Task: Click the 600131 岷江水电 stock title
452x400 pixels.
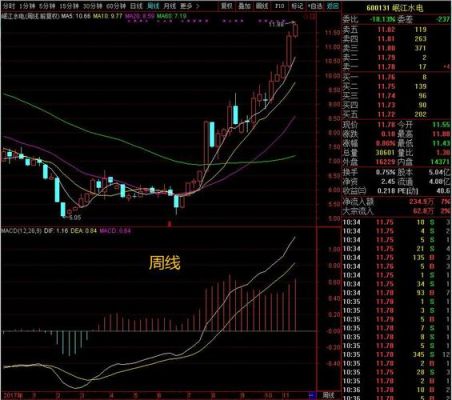Action: coord(395,8)
